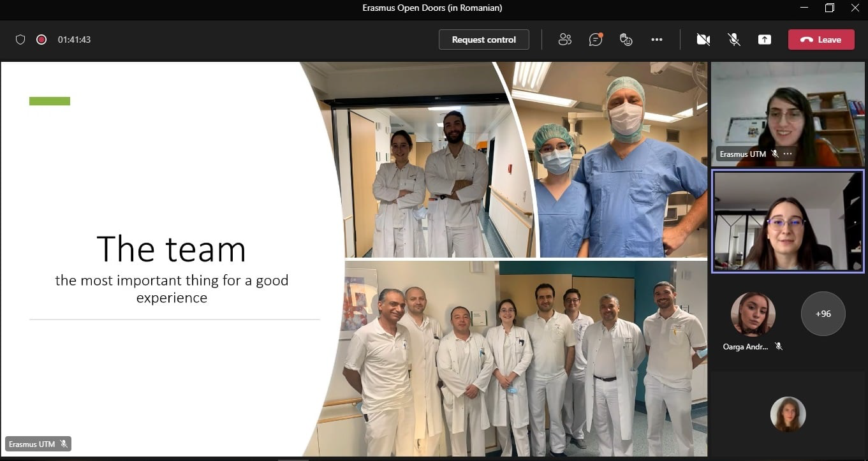Click the Request control button
This screenshot has width=868, height=461.
tap(483, 40)
